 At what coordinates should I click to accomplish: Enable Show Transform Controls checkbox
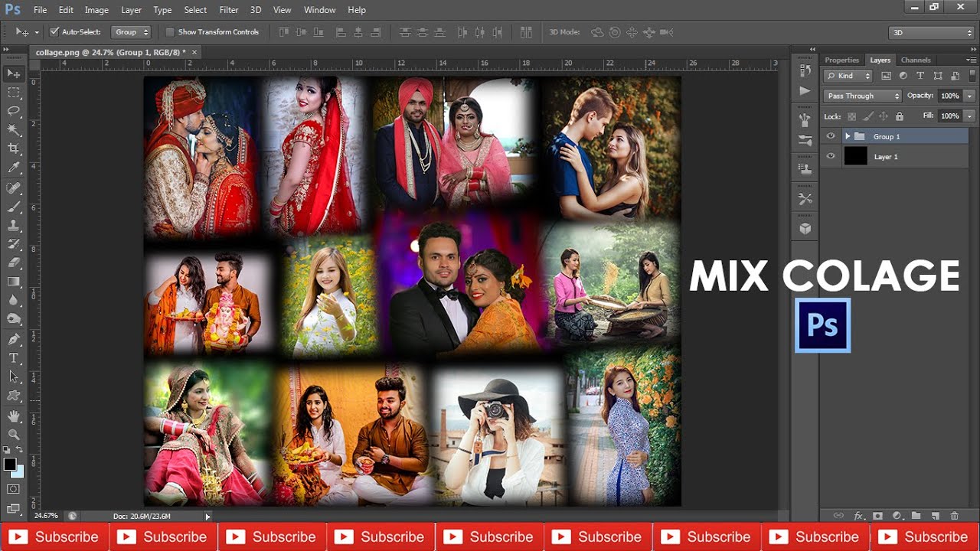(170, 32)
